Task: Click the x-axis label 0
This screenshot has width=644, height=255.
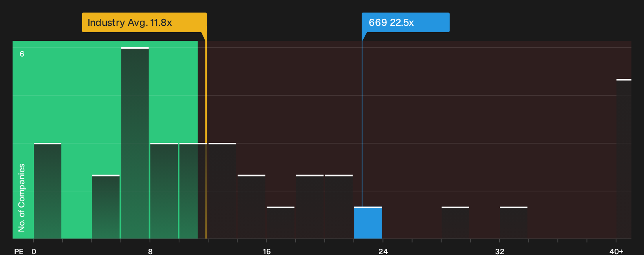Action: pyautogui.click(x=34, y=251)
